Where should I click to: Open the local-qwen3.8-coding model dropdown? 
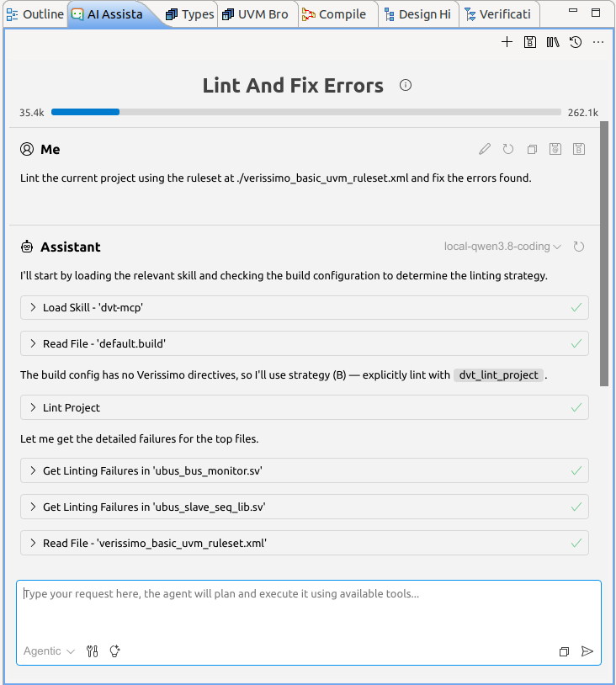pos(502,247)
